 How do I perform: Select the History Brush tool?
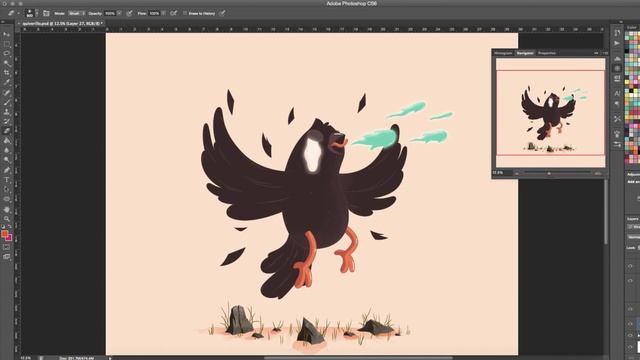(7, 121)
